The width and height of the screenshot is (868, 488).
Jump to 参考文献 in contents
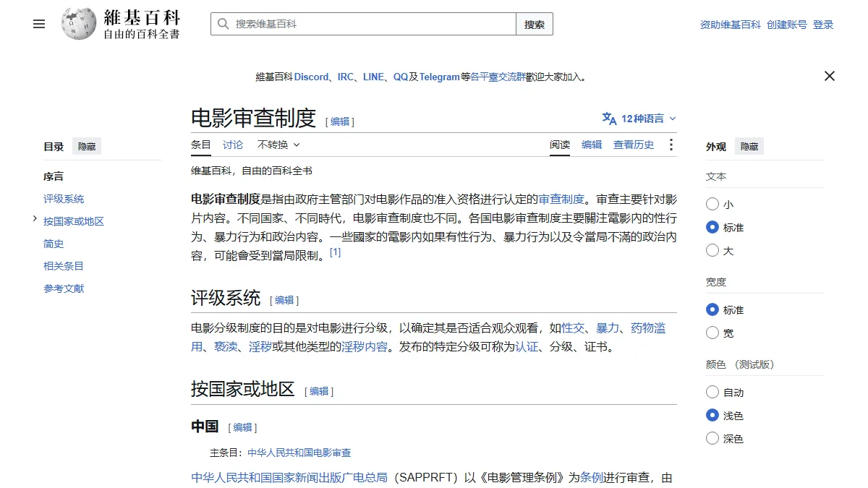click(x=64, y=288)
